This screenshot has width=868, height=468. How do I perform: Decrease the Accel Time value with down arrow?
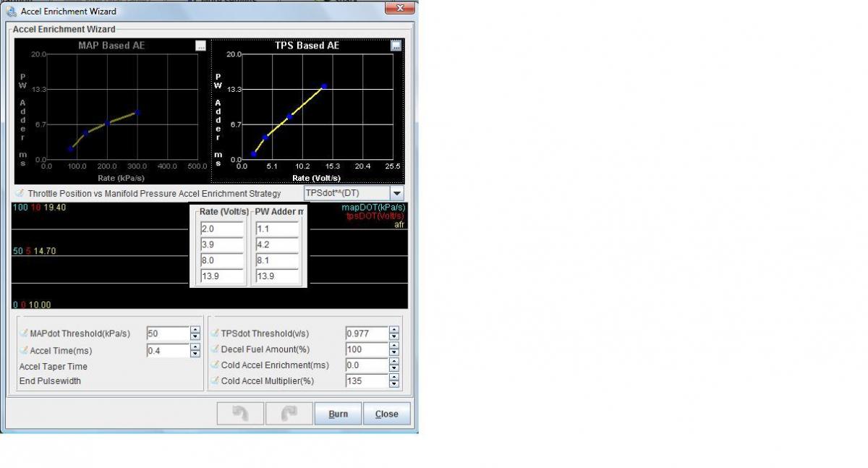[195, 354]
